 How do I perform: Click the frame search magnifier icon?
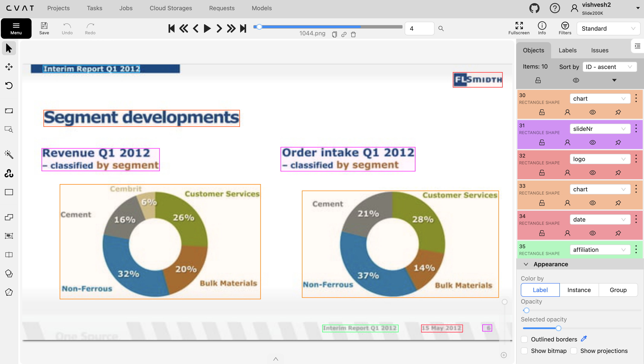pyautogui.click(x=441, y=29)
